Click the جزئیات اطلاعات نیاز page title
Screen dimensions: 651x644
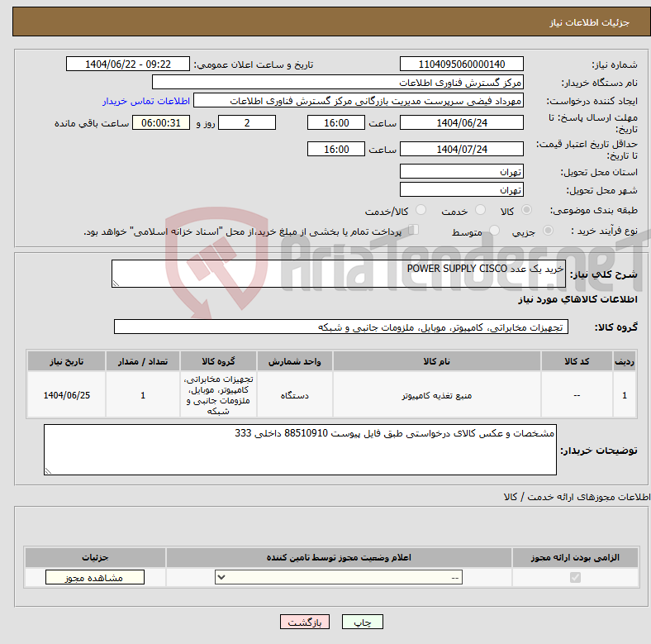[x=589, y=22]
